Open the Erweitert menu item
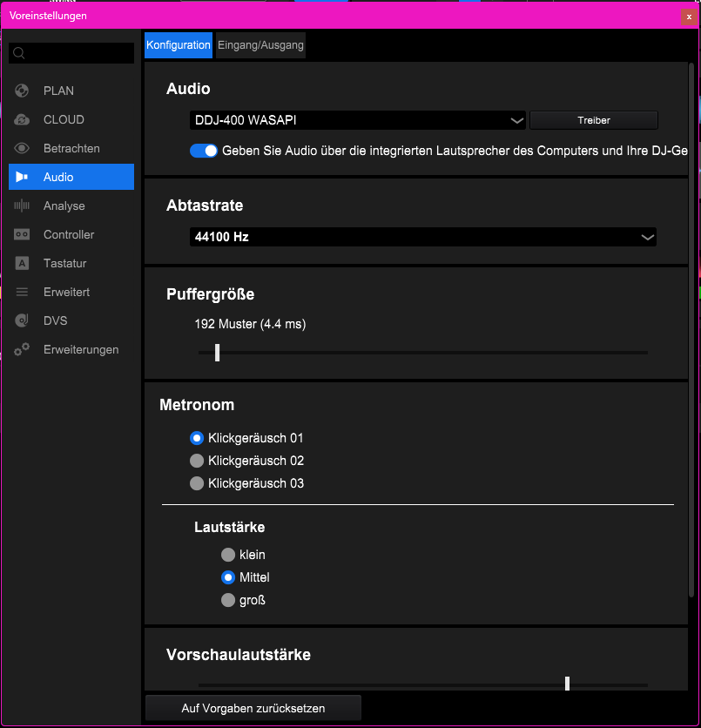This screenshot has width=701, height=728. (66, 292)
